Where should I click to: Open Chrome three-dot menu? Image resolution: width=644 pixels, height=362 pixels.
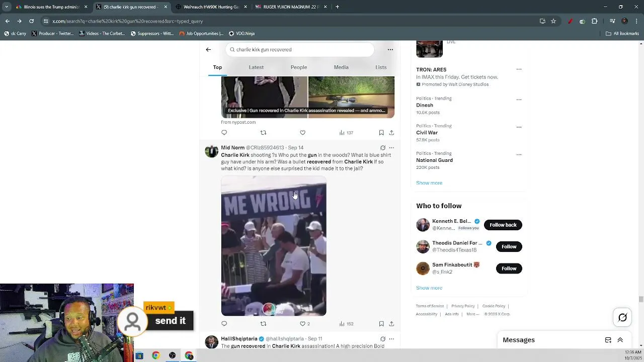[636, 21]
